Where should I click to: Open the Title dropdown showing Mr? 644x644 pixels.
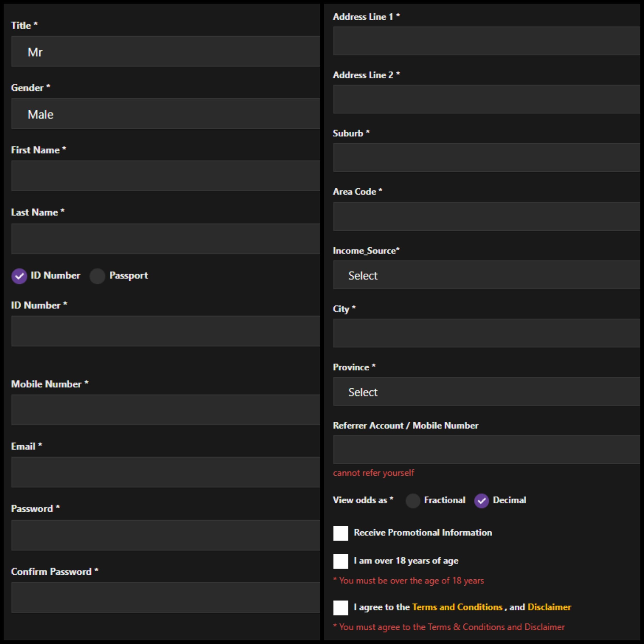[166, 52]
